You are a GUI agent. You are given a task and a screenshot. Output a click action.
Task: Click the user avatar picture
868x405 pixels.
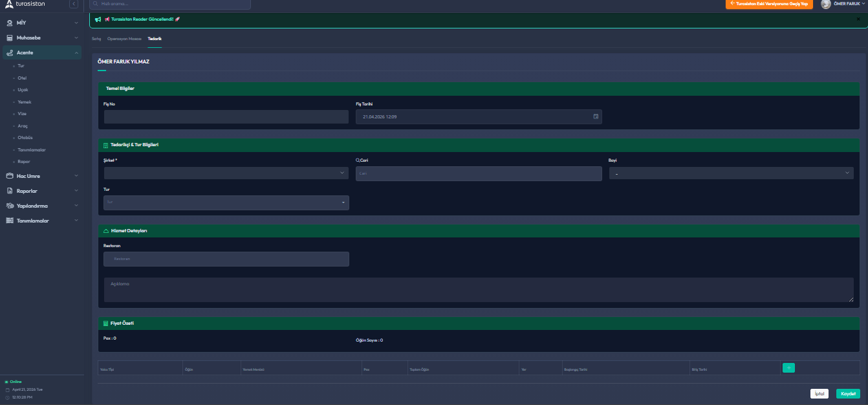click(826, 5)
